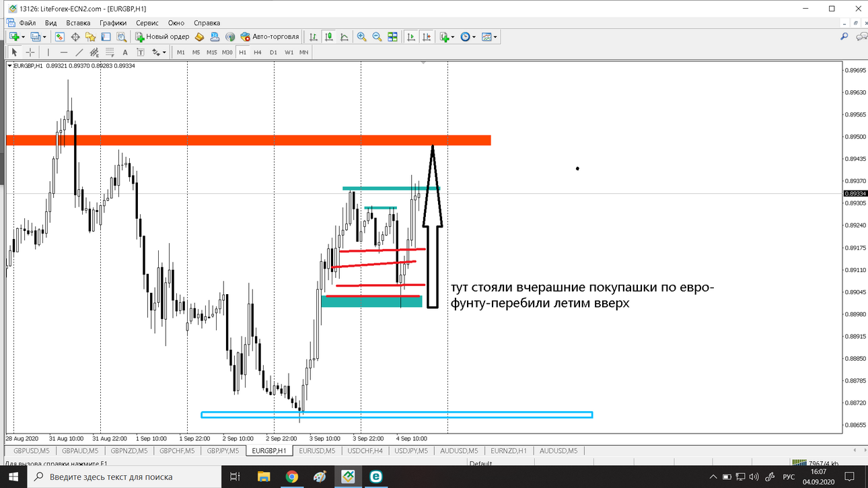Click the Windows Task View icon
This screenshot has width=868, height=488.
click(235, 477)
